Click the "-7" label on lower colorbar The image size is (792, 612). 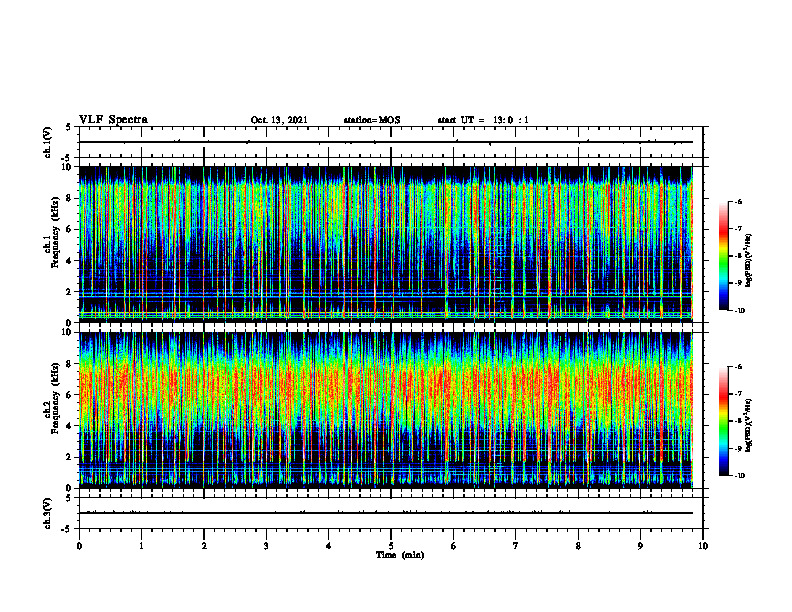coord(738,394)
